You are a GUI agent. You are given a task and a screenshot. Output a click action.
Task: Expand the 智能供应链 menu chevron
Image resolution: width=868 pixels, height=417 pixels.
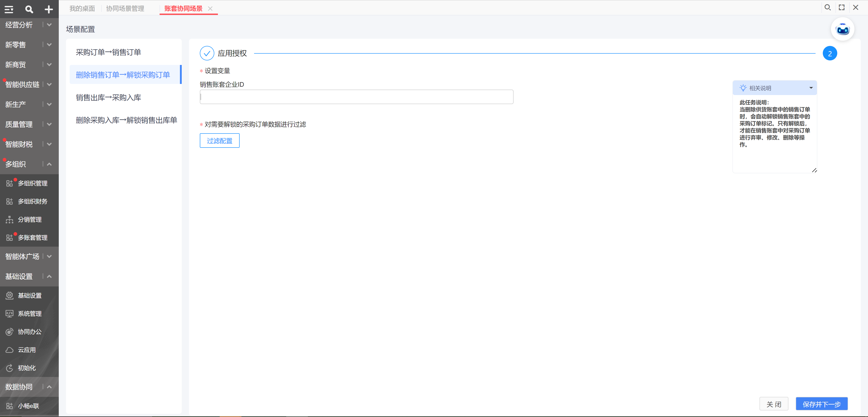click(x=50, y=84)
